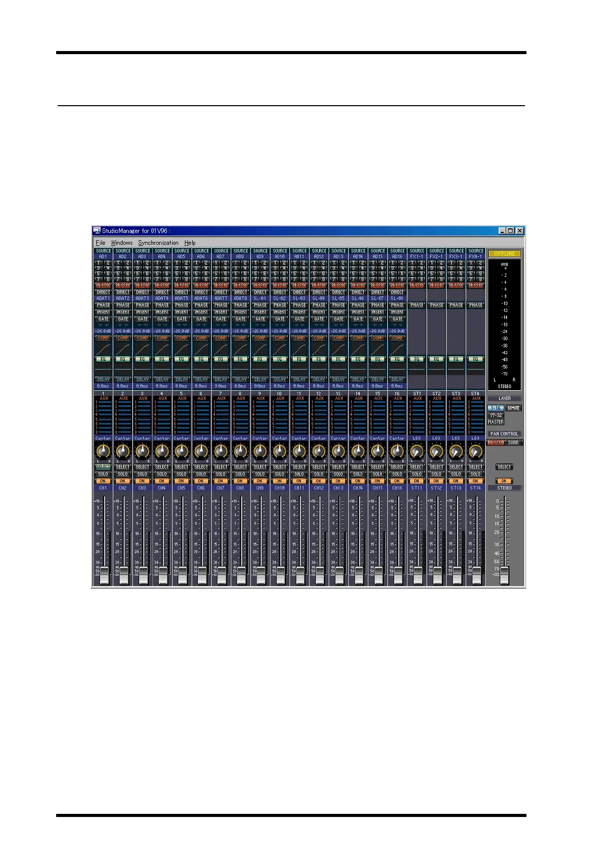The width and height of the screenshot is (613, 868).
Task: Toggle INSERT on channel AD4
Action: click(x=162, y=312)
